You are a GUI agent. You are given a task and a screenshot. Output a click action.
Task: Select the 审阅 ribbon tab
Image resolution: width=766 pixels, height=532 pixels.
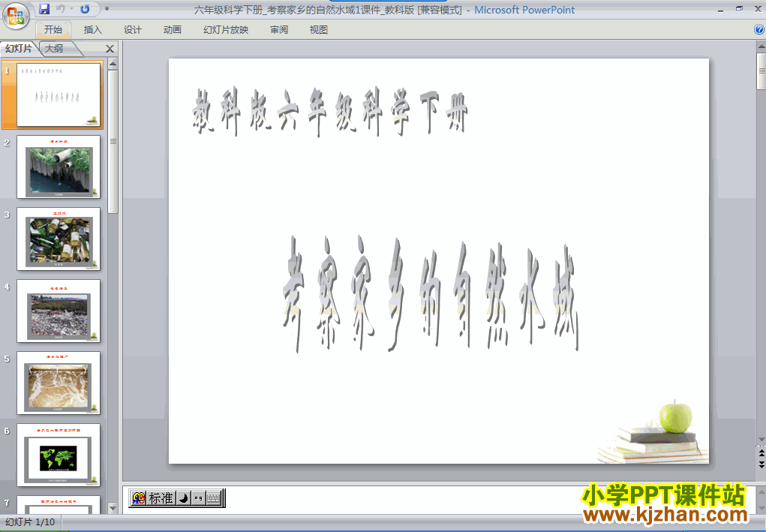[x=279, y=30]
